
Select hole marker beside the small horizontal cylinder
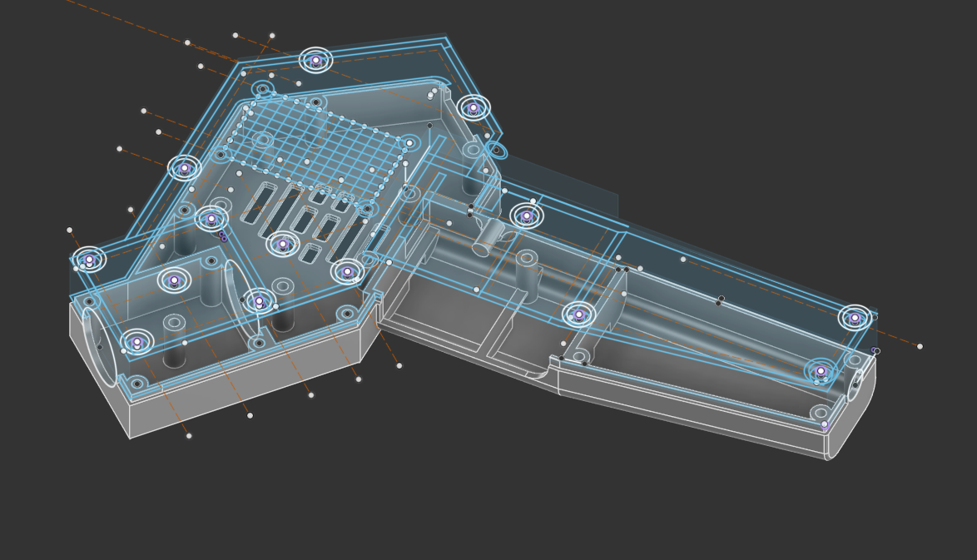coord(526,216)
